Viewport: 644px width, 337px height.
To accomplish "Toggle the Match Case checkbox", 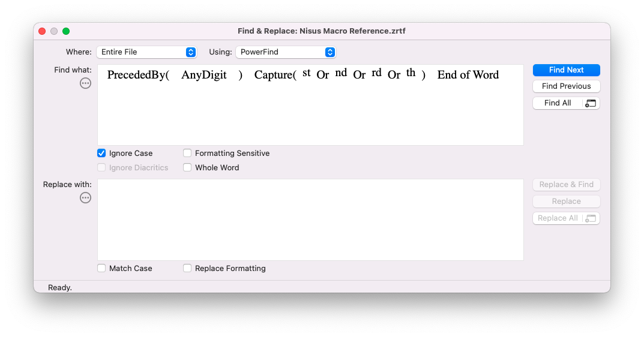I will tap(101, 269).
